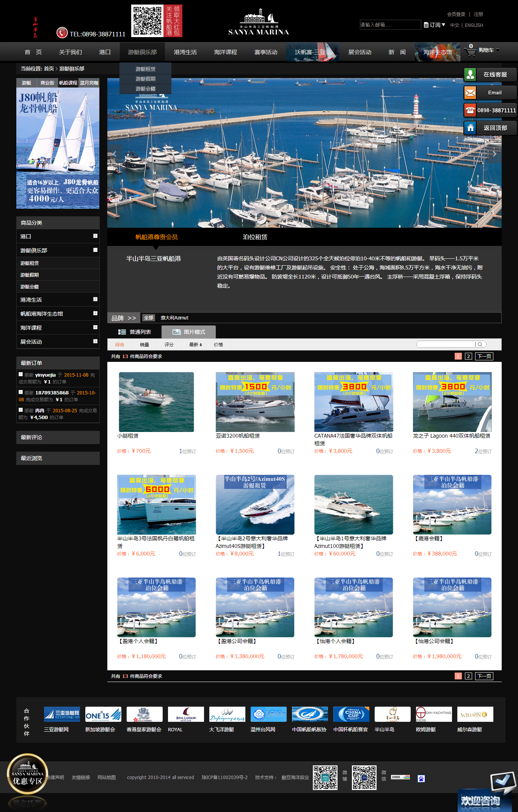Screen dimensions: 518x812
Task: Click the return-to-top home icon
Action: [470, 128]
